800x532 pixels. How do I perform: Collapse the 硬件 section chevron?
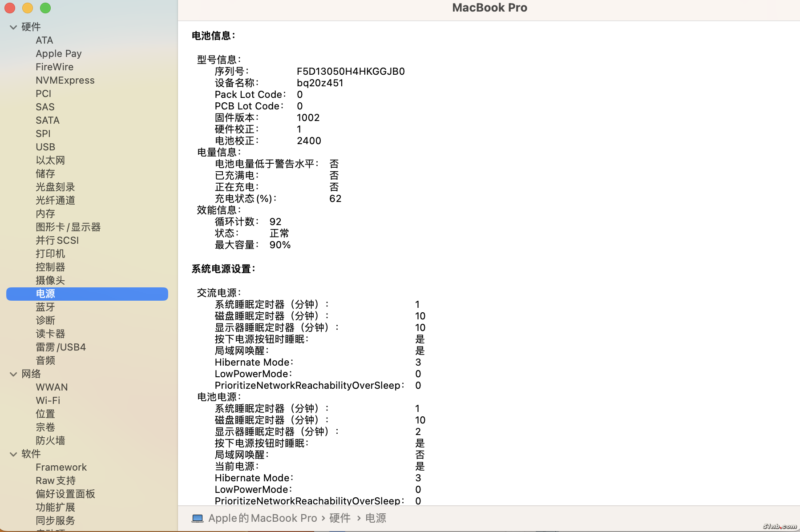coord(13,27)
